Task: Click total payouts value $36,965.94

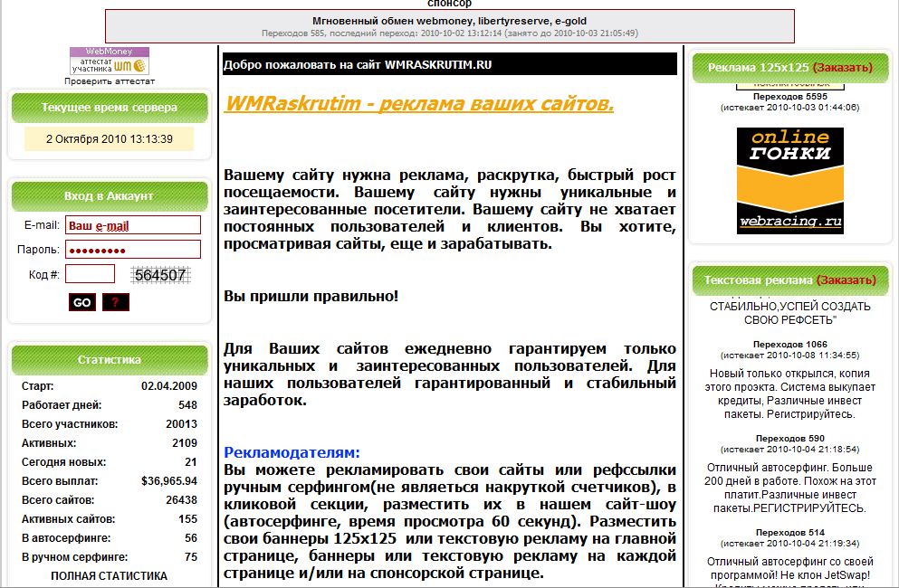Action: [169, 481]
